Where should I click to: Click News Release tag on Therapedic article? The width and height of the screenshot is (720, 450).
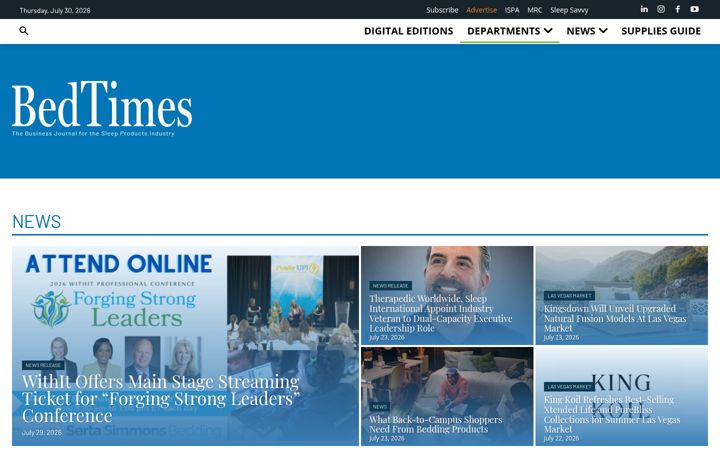point(390,286)
